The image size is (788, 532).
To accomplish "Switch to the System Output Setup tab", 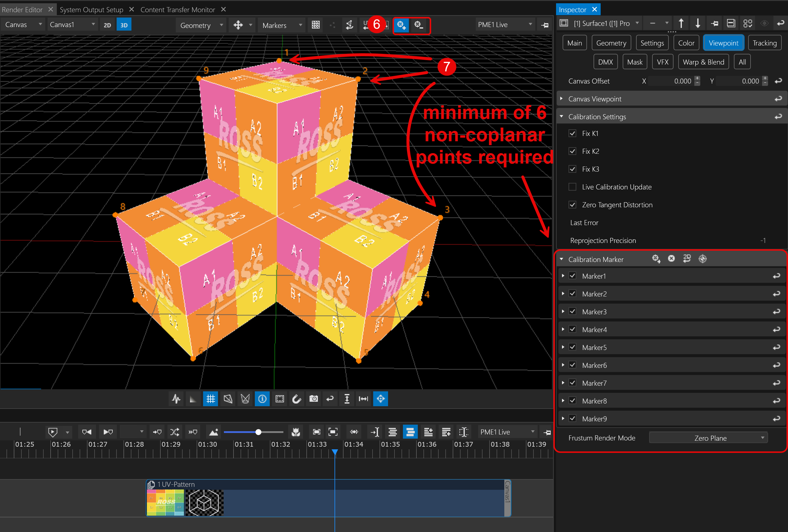I will (x=92, y=10).
